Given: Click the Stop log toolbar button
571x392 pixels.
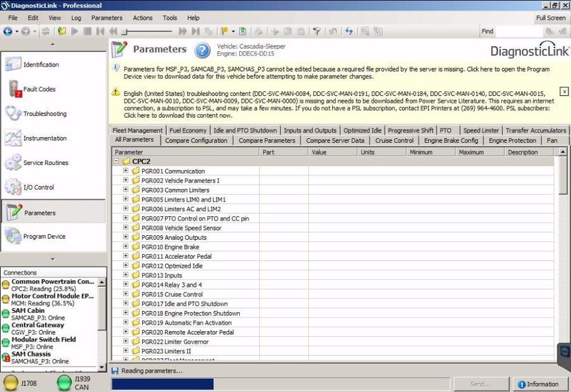Looking at the screenshot, I should [88, 32].
